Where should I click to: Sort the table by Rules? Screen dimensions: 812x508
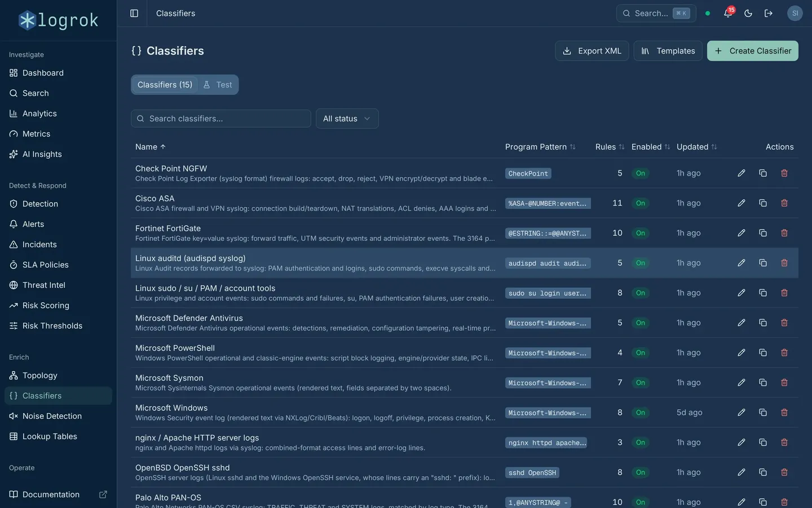pyautogui.click(x=610, y=147)
